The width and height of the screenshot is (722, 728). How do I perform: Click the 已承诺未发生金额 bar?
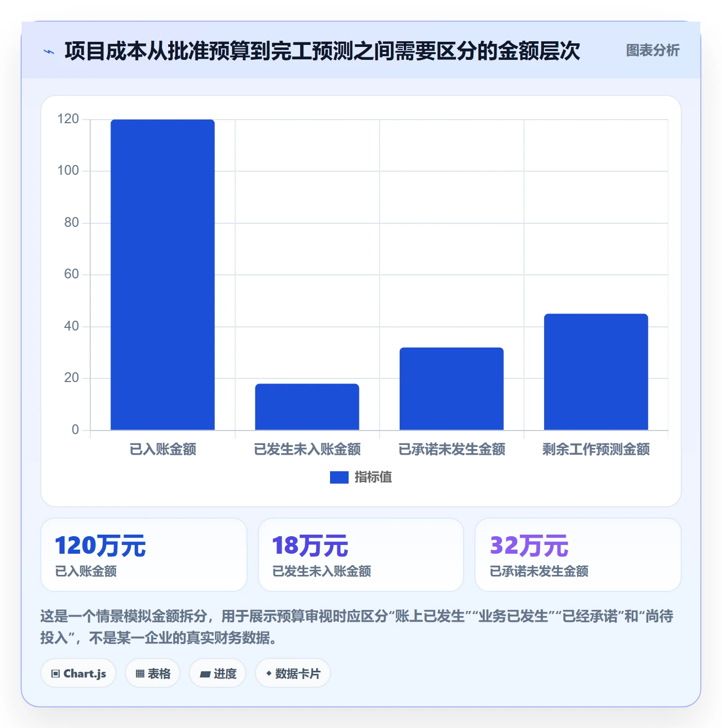[x=451, y=389]
